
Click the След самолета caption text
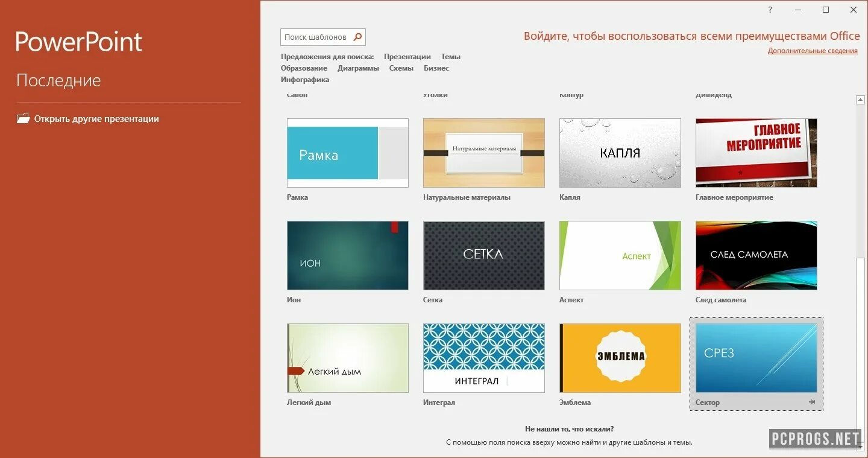(x=721, y=300)
